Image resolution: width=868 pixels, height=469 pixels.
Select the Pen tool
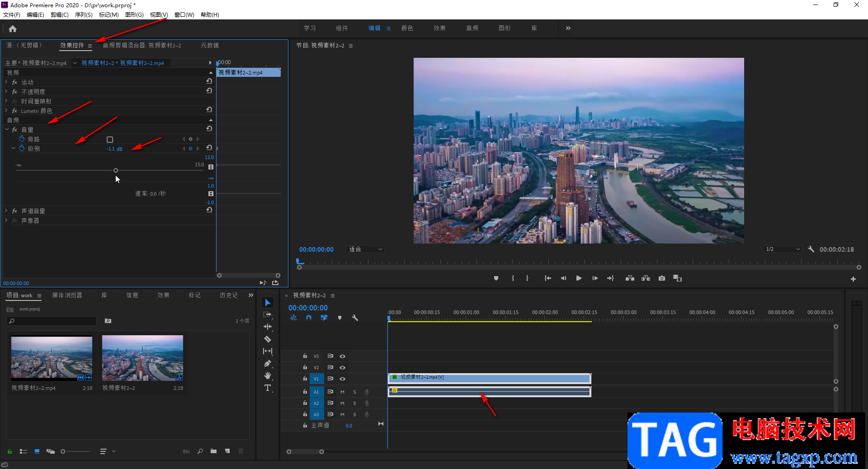click(268, 363)
